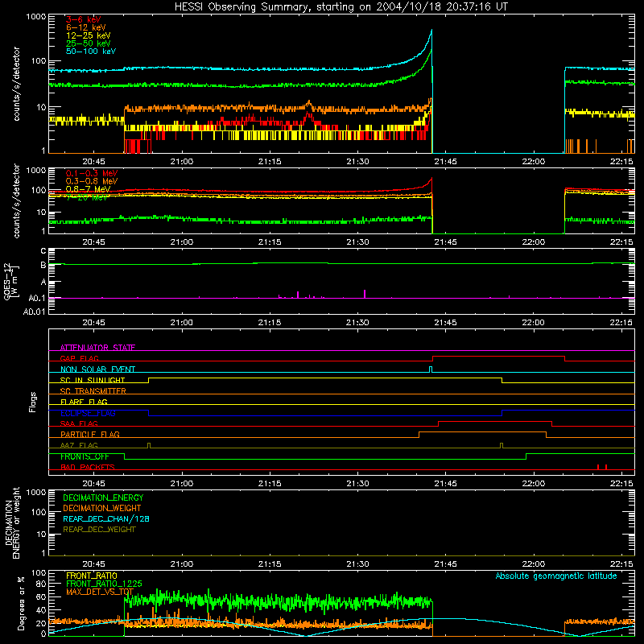This screenshot has width=644, height=644.
Task: Select the MAX_DET_VS_TOT legend label
Action: click(100, 592)
